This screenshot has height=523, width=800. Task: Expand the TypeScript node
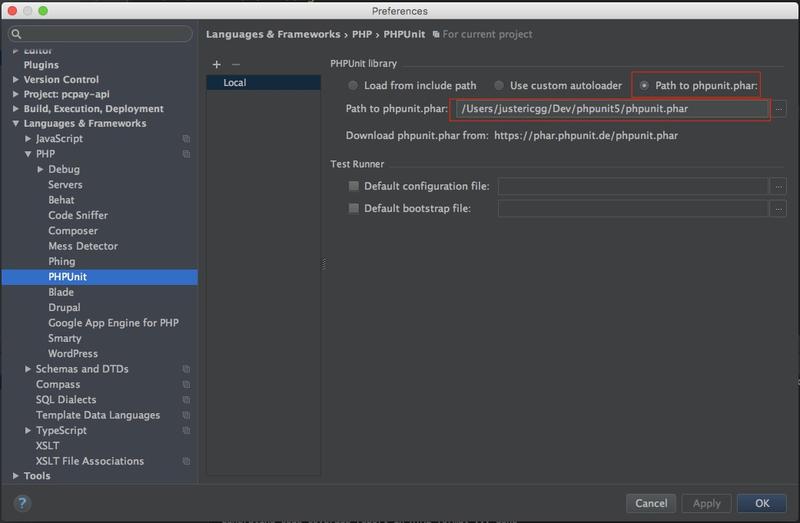(28, 430)
